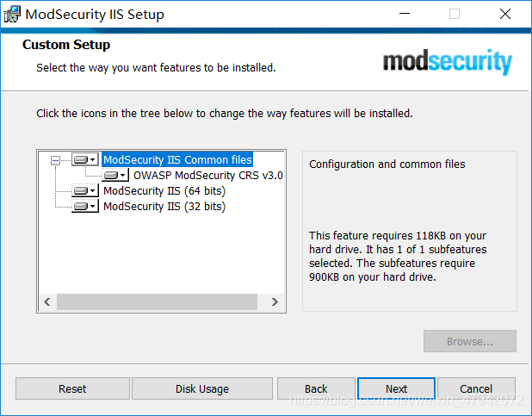Open the OWASP ModSecurity CRS drive icon dropdown

tap(114, 175)
